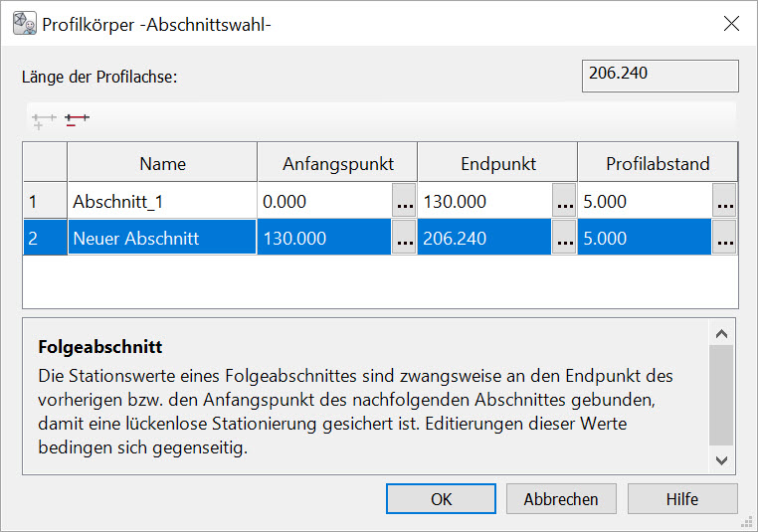
Task: Select row 1 header in table
Action: [45, 202]
